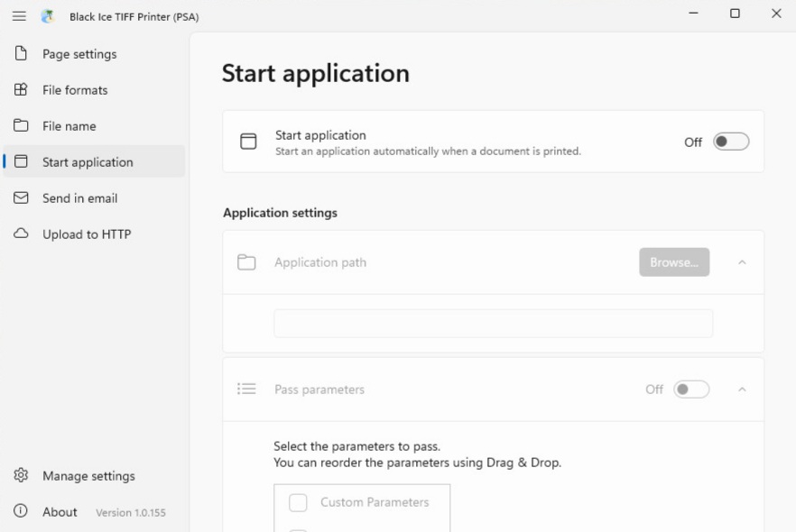Click the Application settings heading
This screenshot has height=532, width=796.
click(x=280, y=213)
